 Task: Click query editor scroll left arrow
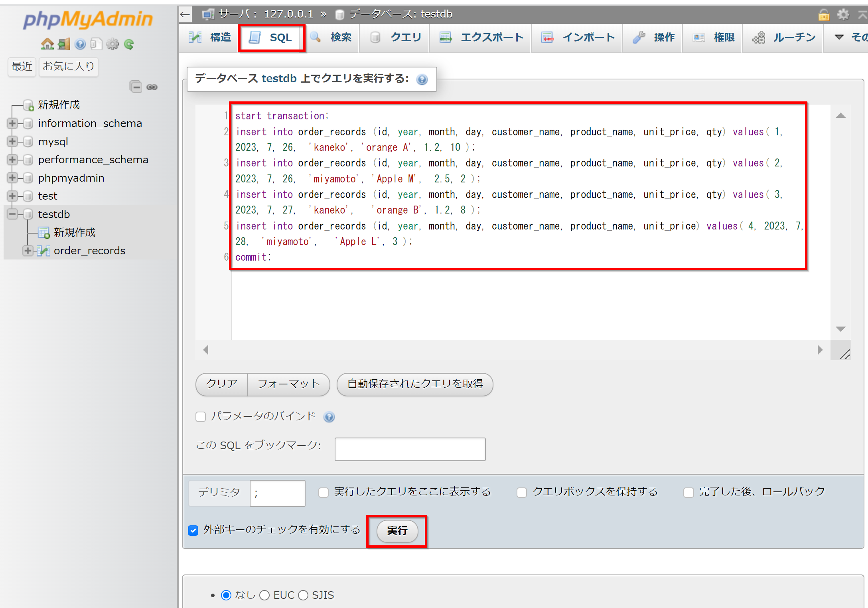click(x=206, y=350)
